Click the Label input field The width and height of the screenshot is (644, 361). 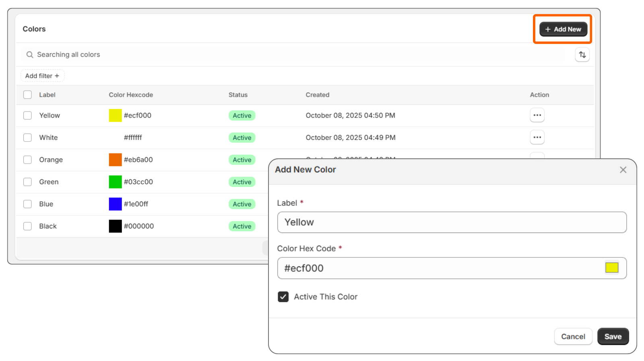point(451,222)
